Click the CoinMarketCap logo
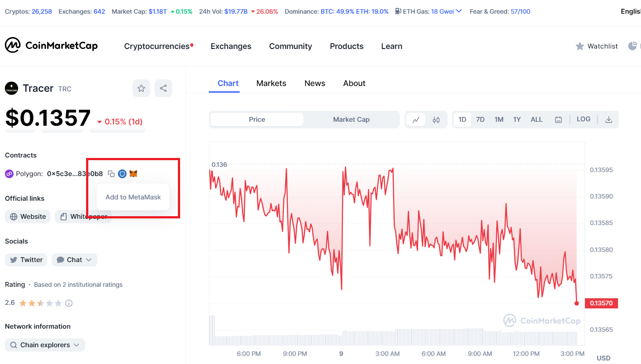The image size is (641, 364). coord(51,45)
